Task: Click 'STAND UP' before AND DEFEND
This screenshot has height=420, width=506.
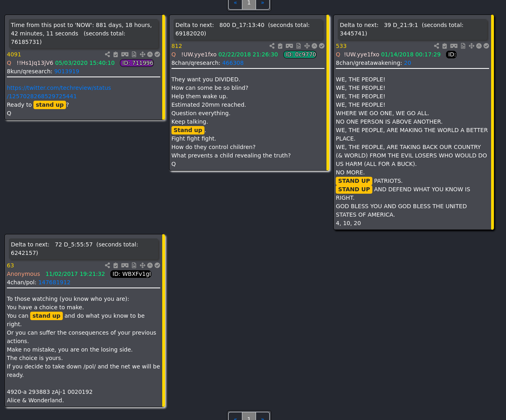Action: coord(354,189)
